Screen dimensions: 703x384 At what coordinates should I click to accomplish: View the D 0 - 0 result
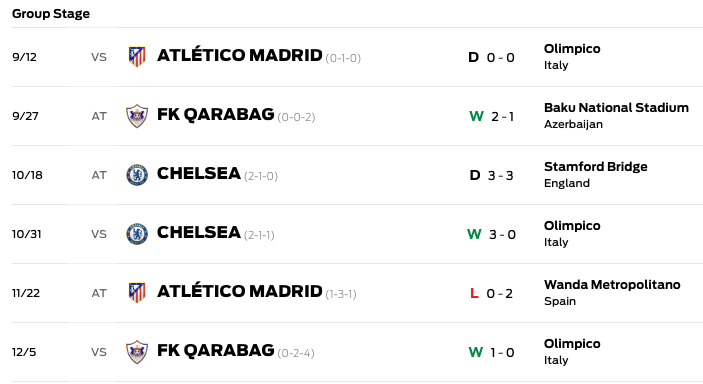pyautogui.click(x=491, y=57)
